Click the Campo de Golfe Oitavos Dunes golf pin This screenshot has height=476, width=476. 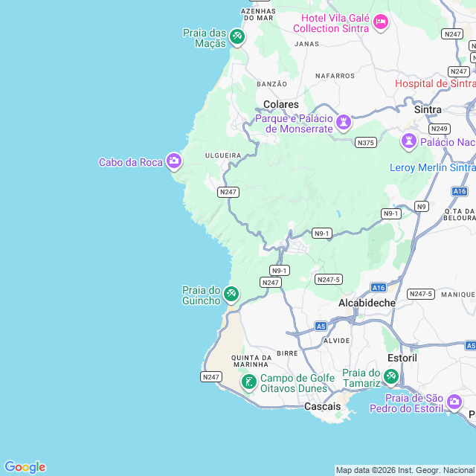pos(249,382)
